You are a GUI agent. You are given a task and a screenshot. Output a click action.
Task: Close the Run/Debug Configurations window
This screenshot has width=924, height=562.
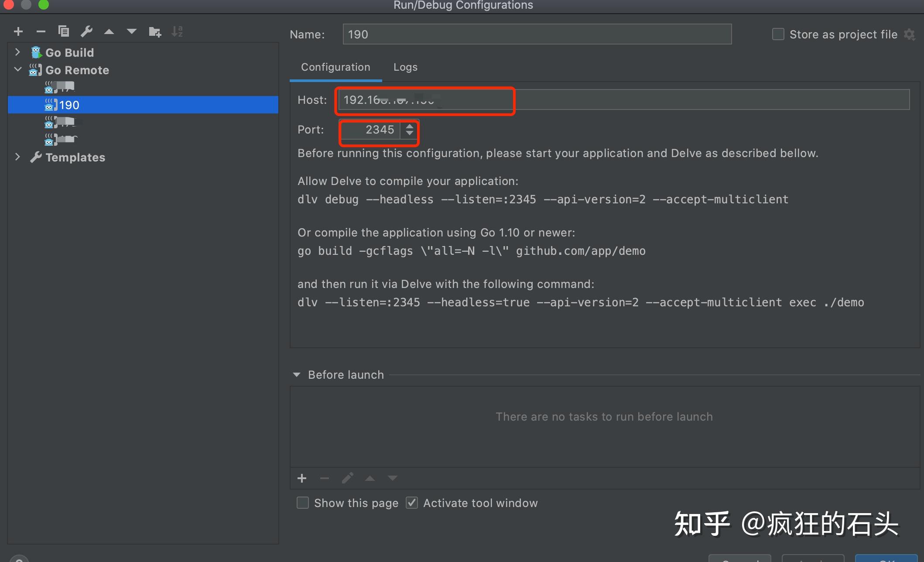point(9,4)
